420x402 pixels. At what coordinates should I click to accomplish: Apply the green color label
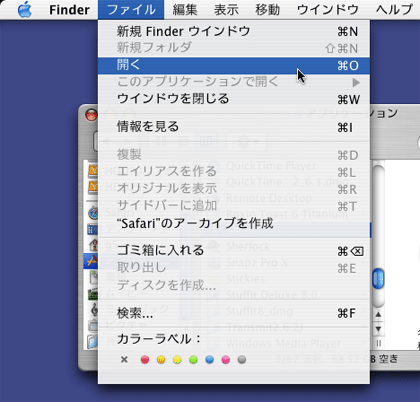pos(193,360)
